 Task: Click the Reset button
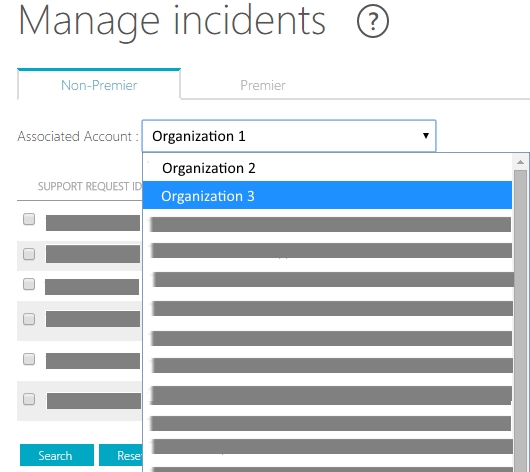(x=121, y=455)
